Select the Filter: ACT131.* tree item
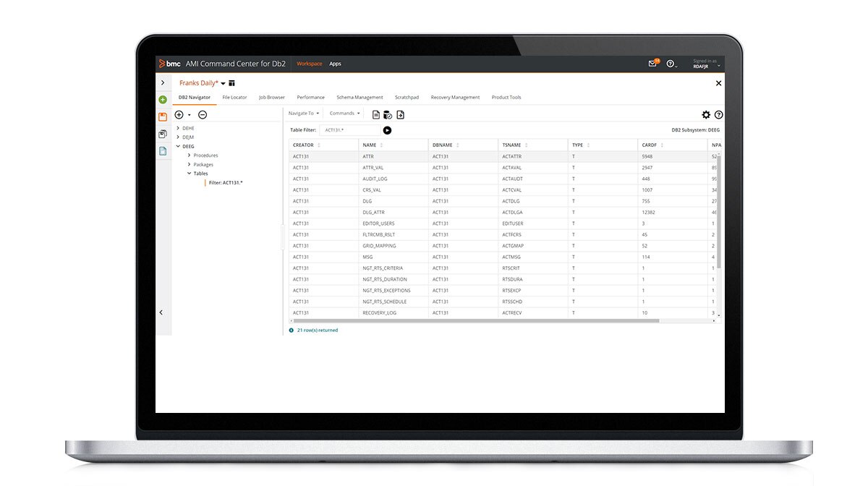This screenshot has height=499, width=868. 226,182
